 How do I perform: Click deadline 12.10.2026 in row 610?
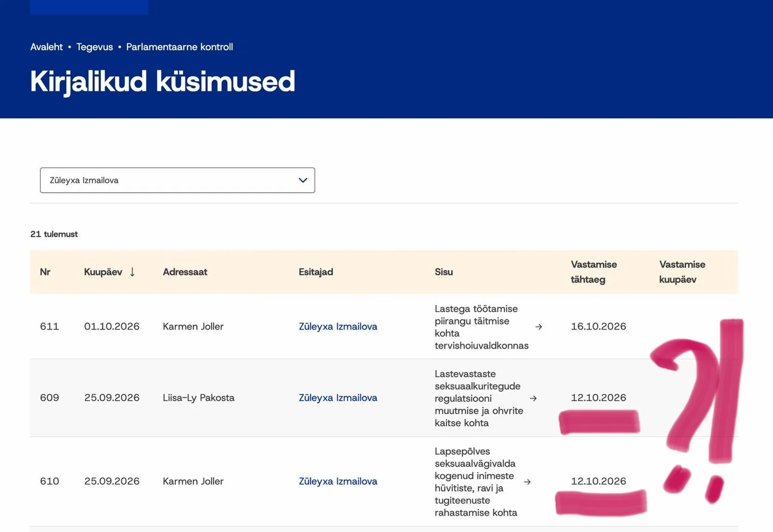(598, 481)
